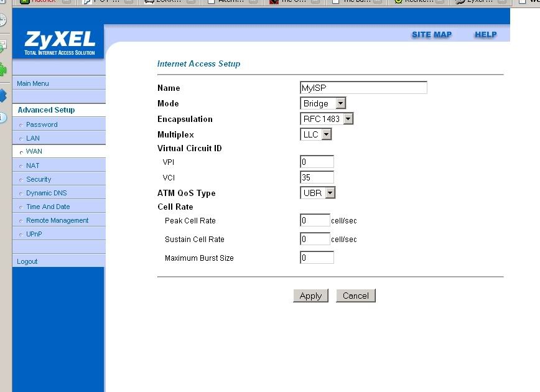Viewport: 540px width, 392px height.
Task: Click the Peak Cell Rate field
Action: (315, 220)
